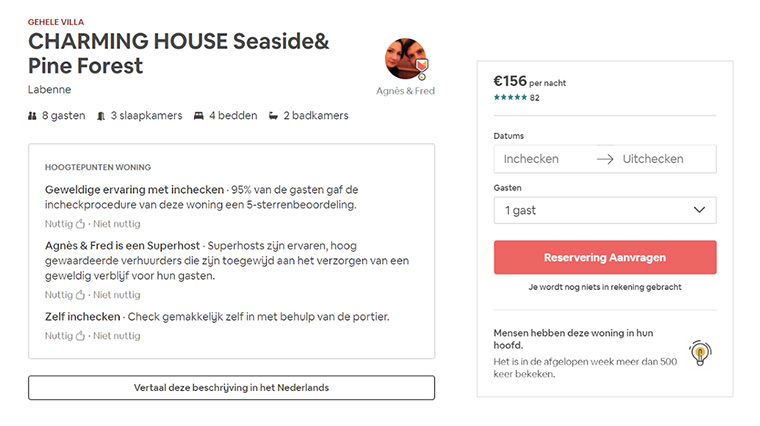760x426 pixels.
Task: Click the bathtub icon beside 2 badkamers
Action: (273, 116)
